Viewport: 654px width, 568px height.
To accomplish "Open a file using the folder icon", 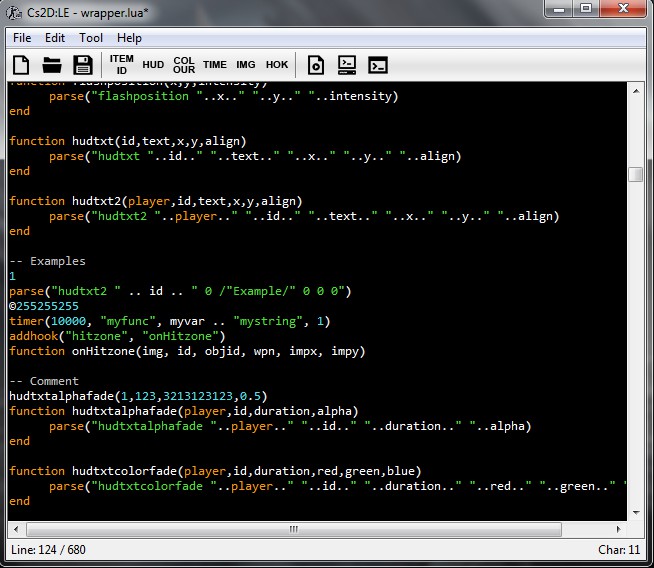I will 52,65.
